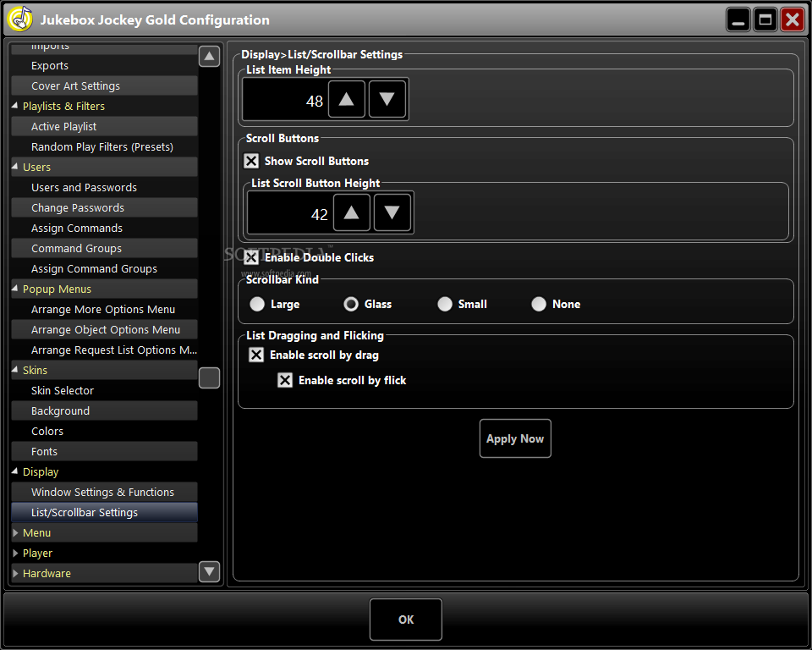Select List/Scrollbar Settings item

click(x=104, y=512)
